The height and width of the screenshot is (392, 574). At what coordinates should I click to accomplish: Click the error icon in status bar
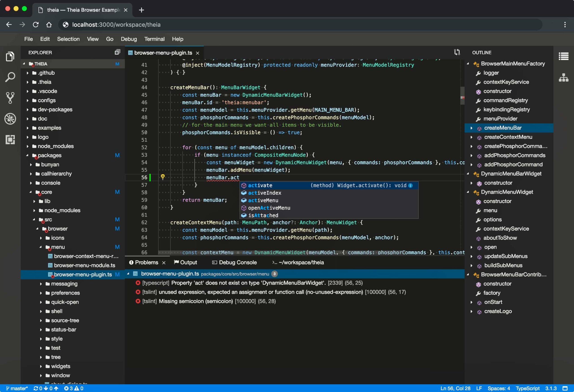65,388
